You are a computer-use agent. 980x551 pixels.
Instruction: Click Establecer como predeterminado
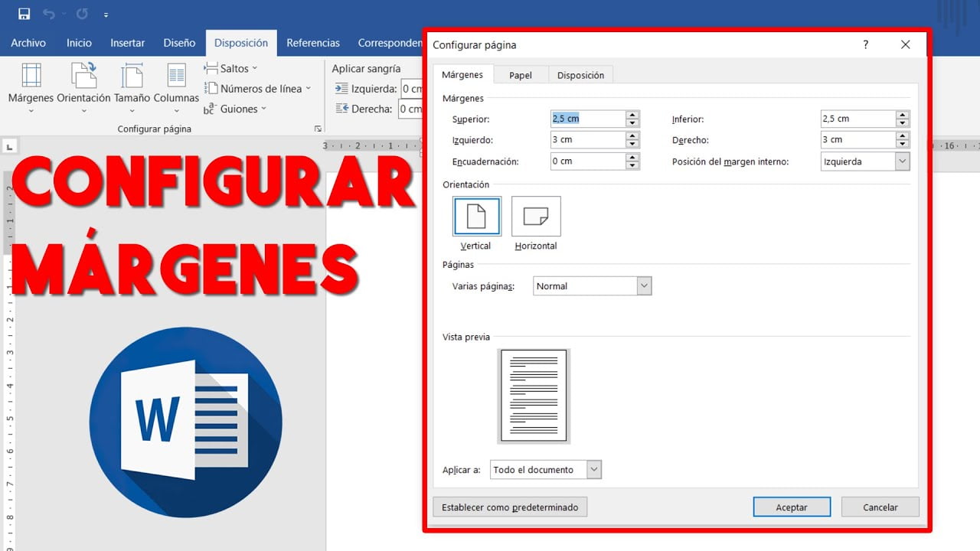(510, 507)
